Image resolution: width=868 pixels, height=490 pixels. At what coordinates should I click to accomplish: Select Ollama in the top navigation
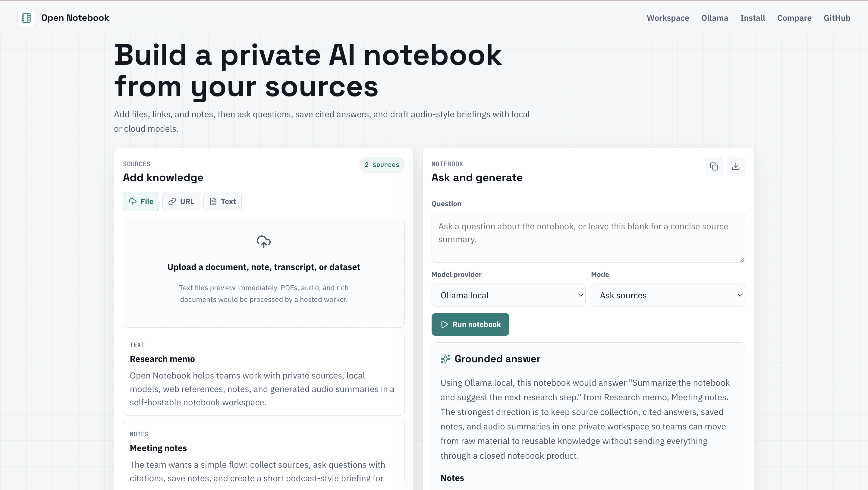click(714, 18)
